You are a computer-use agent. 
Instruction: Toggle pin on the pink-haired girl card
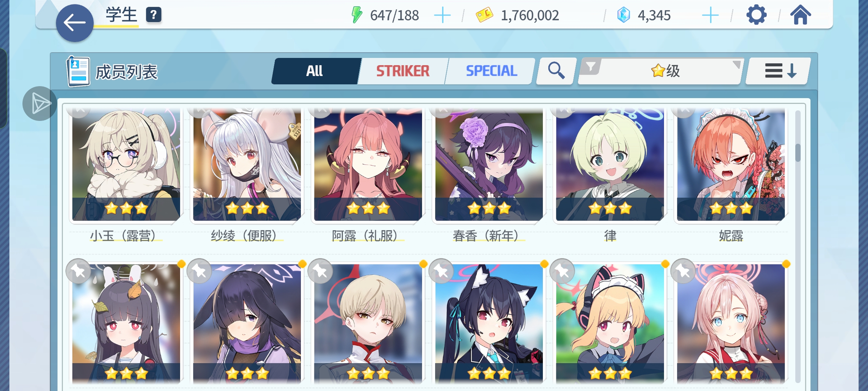[683, 271]
